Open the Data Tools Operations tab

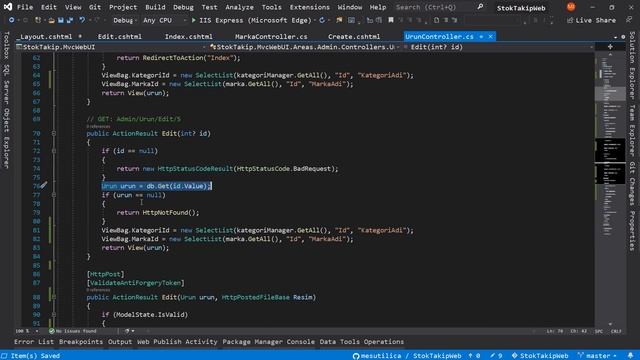(x=362, y=342)
